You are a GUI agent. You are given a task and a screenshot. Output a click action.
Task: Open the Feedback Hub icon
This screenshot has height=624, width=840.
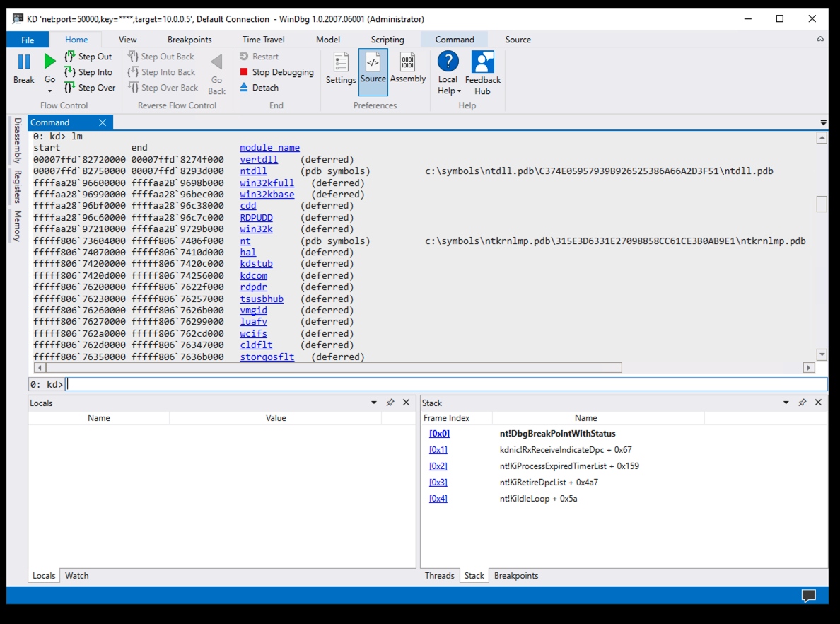(482, 63)
